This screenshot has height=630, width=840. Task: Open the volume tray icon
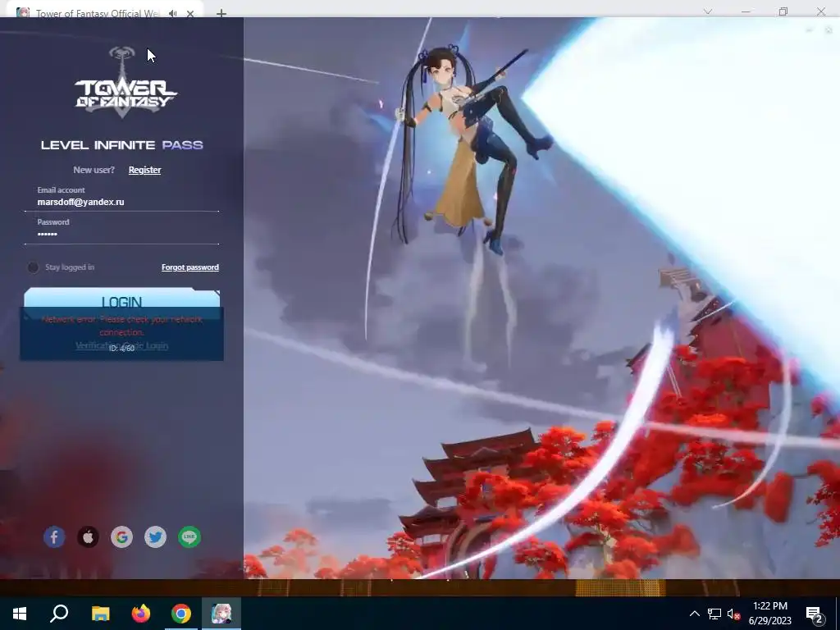click(733, 614)
